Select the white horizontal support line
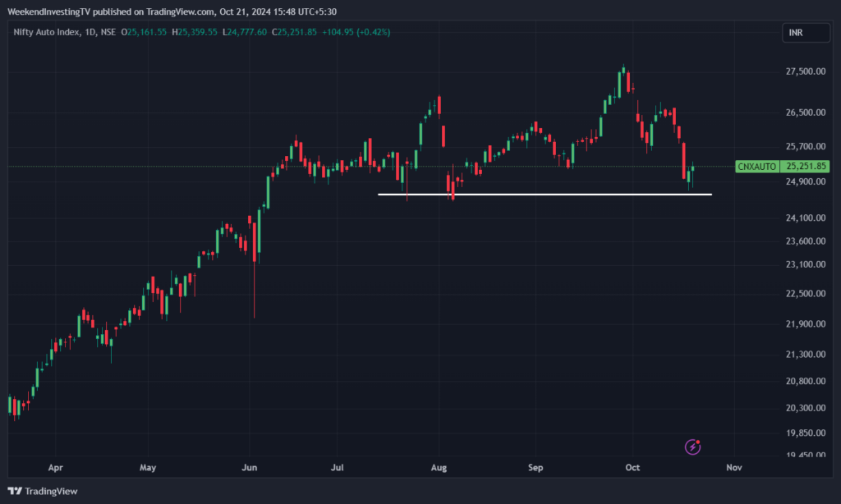 pos(542,195)
